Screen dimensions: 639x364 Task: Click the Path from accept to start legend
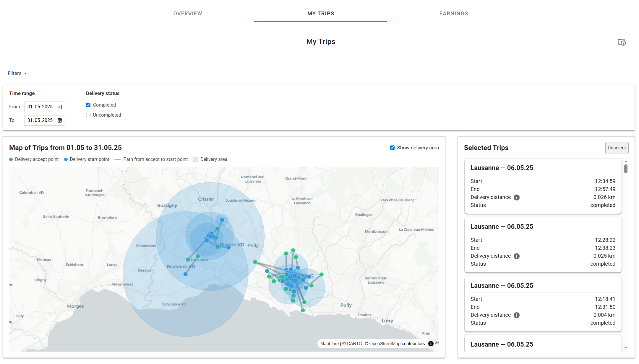(151, 159)
